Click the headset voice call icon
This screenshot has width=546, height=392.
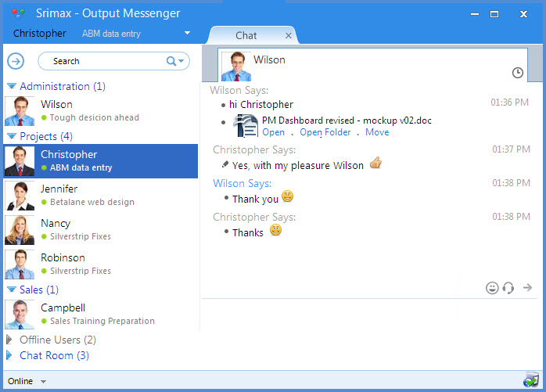point(508,288)
